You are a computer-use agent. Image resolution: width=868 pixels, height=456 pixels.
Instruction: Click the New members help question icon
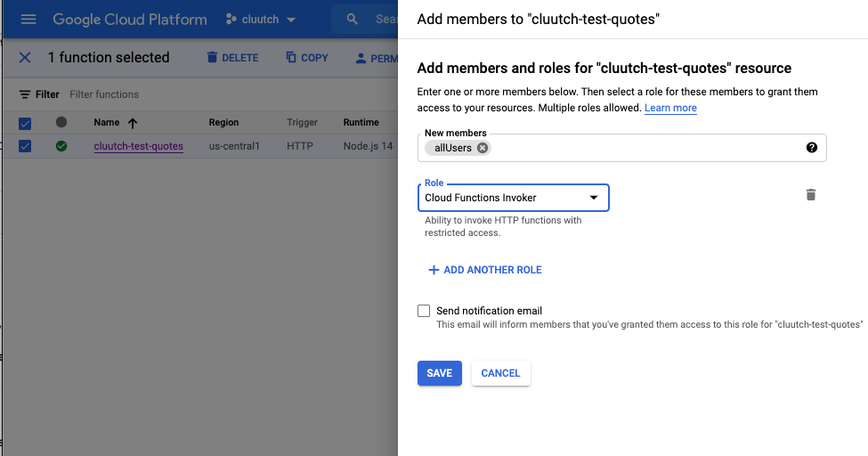click(812, 147)
